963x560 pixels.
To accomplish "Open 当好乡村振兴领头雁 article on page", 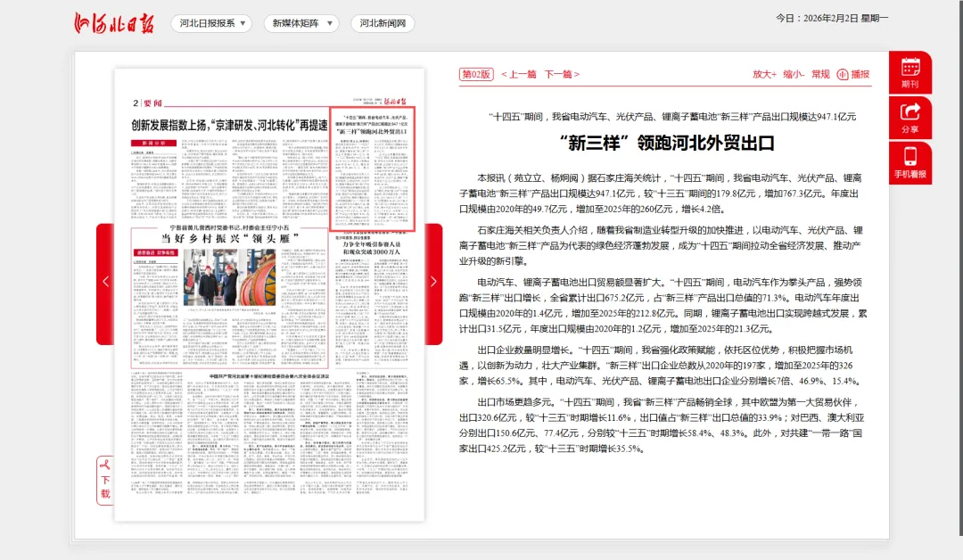I will 230,239.
